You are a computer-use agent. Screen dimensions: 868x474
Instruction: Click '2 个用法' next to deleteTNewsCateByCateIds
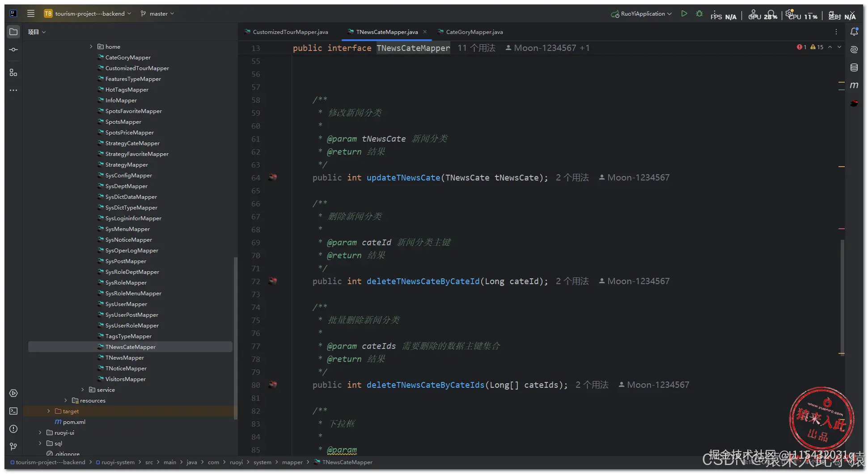[x=592, y=385]
